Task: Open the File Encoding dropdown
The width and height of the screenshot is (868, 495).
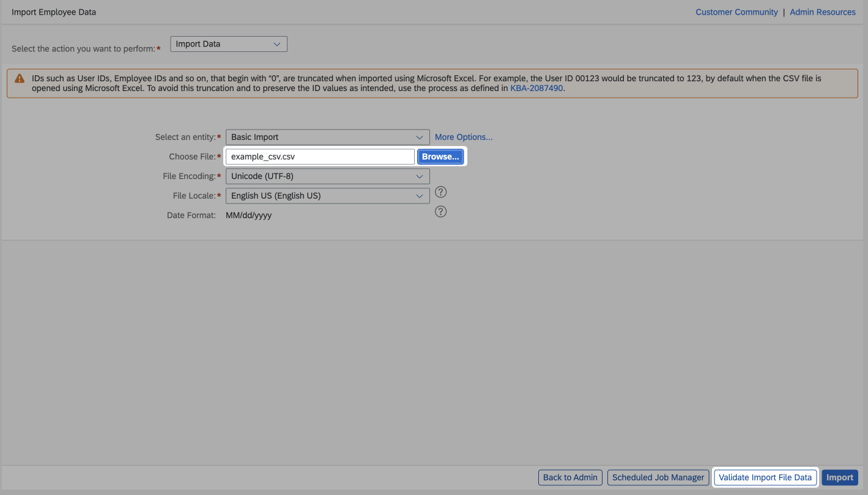Action: pos(328,176)
